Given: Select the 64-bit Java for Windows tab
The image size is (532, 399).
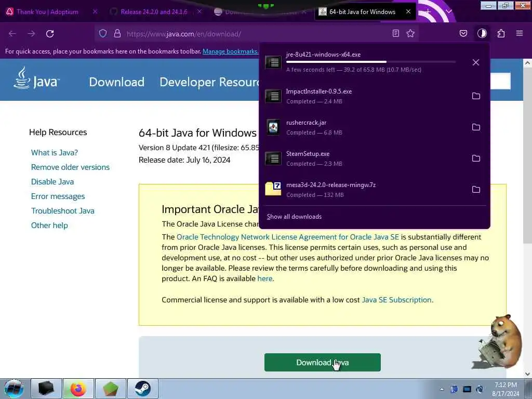Looking at the screenshot, I should tap(362, 12).
